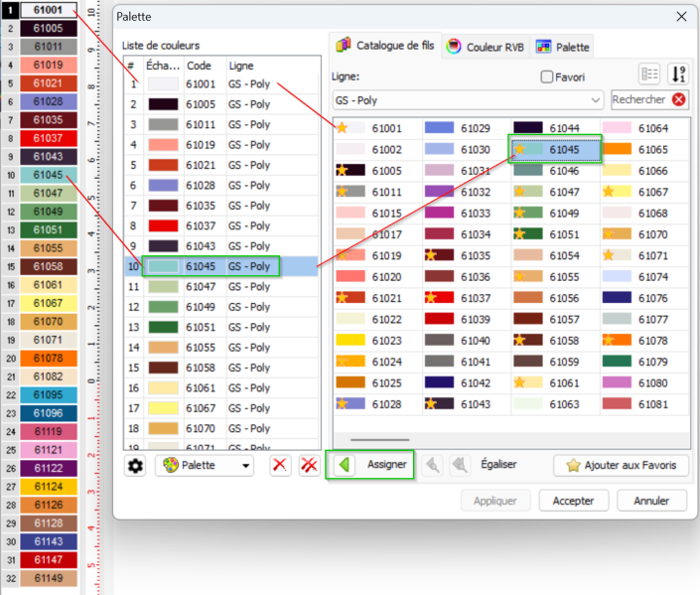700x595 pixels.
Task: Select catalog thread color 61033
Action: click(x=467, y=214)
